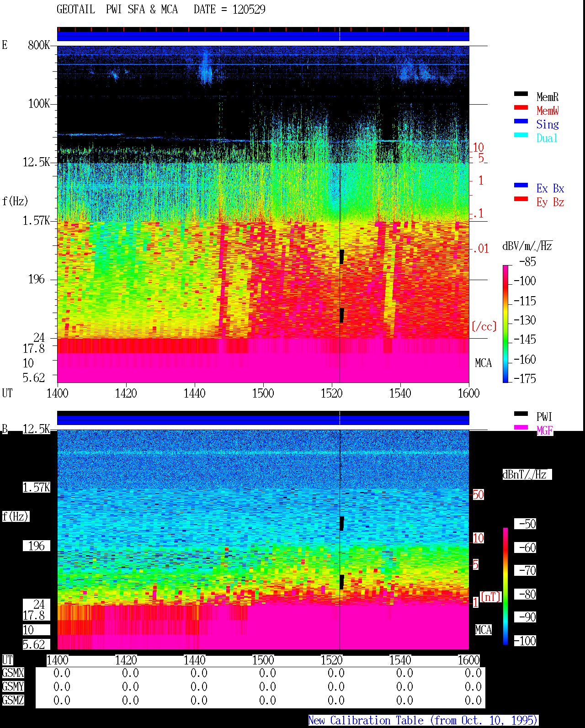Click the red [nT] unit label
This screenshot has height=728, width=585.
(491, 597)
